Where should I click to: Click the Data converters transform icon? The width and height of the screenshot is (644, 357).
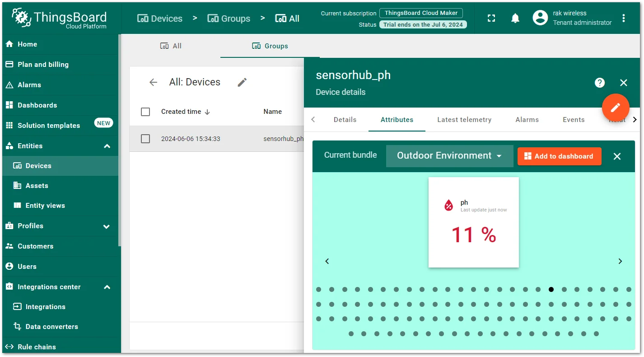coord(17,327)
